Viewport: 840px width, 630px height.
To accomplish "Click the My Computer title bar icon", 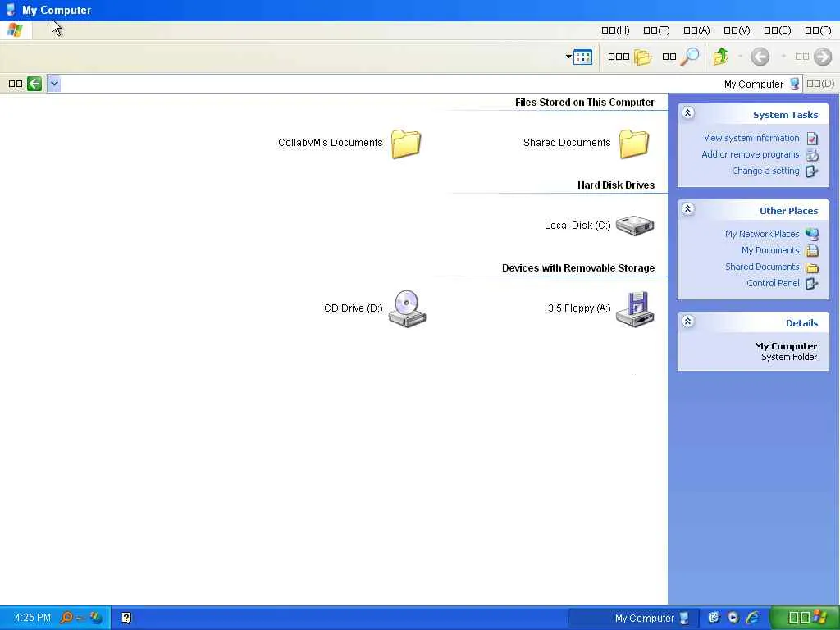I will [x=11, y=10].
